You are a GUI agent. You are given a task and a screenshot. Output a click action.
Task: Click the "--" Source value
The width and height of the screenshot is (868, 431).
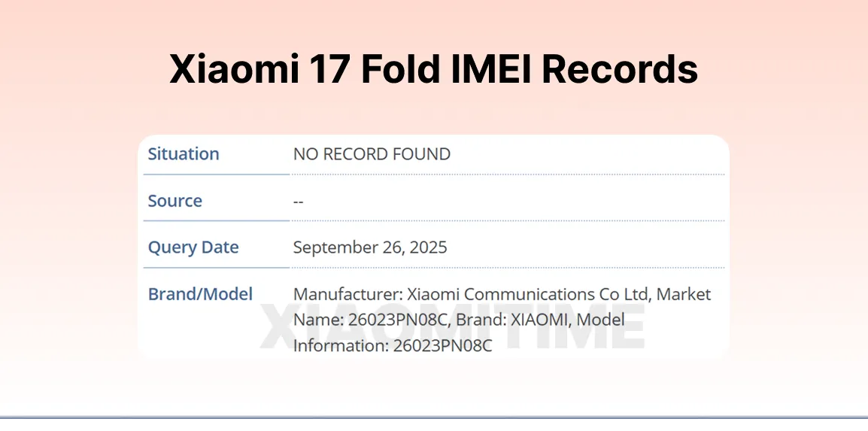tap(299, 201)
